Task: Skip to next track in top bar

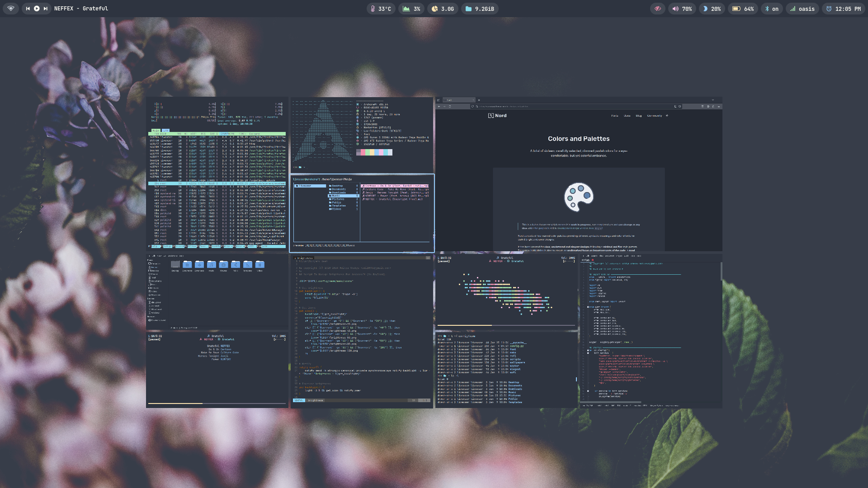Action: (45, 9)
